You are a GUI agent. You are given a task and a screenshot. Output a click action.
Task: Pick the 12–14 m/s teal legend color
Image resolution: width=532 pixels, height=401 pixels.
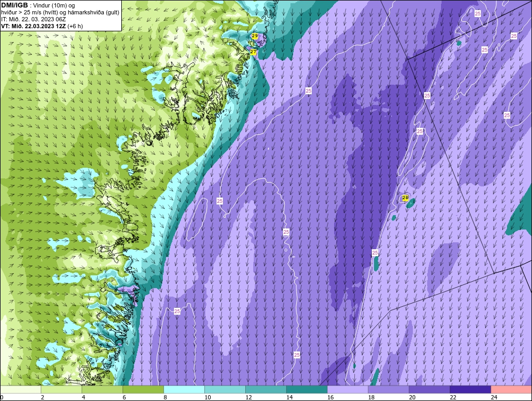(265, 389)
